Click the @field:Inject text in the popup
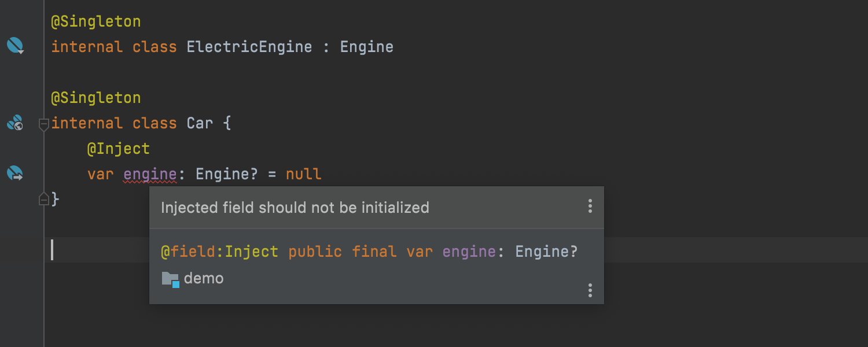868x347 pixels. (x=219, y=252)
